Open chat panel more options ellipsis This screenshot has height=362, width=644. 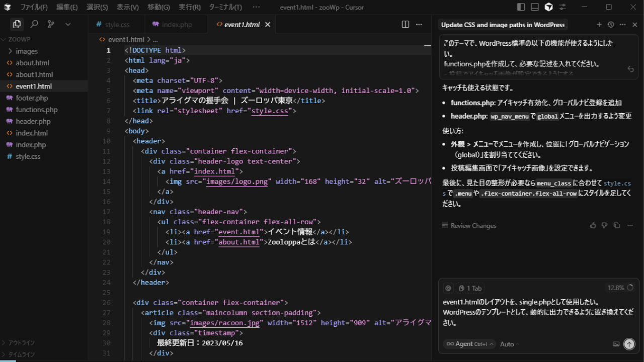click(x=623, y=25)
